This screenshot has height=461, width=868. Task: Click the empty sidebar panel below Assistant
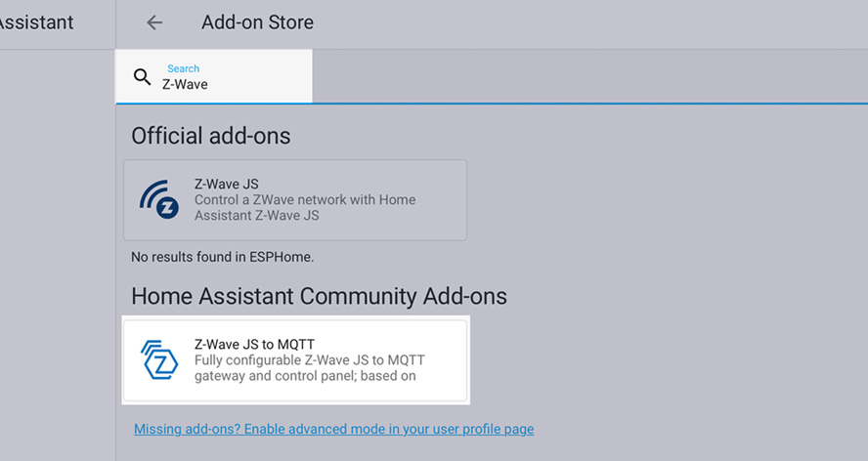click(x=58, y=255)
